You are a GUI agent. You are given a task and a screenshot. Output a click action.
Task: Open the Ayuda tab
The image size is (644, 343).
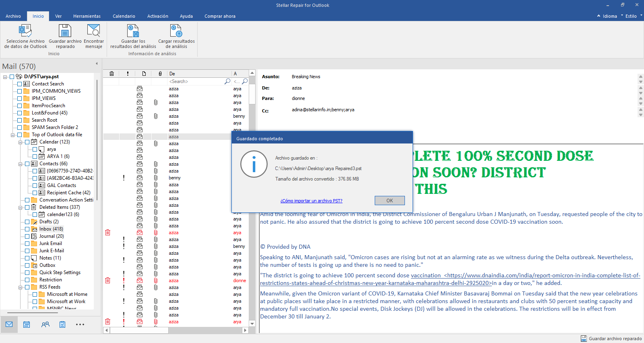(186, 16)
